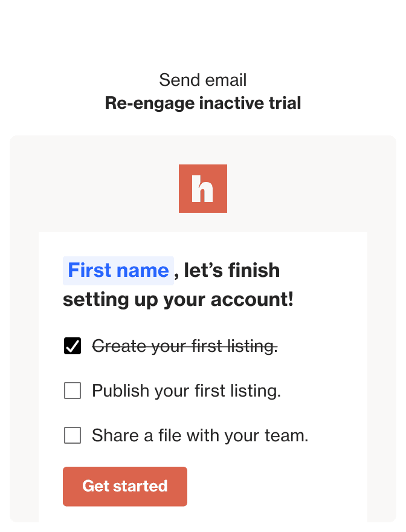Click the red-orange app icon at top of email

(x=203, y=188)
